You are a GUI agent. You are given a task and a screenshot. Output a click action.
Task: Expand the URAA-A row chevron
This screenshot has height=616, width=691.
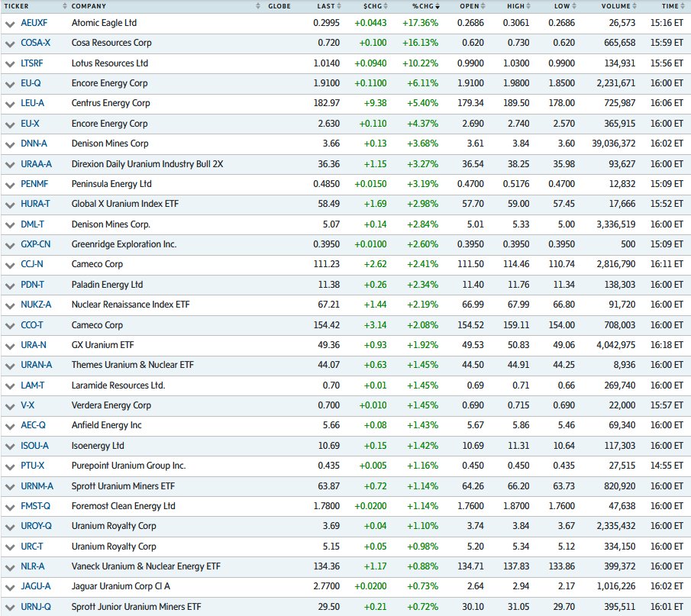point(10,165)
